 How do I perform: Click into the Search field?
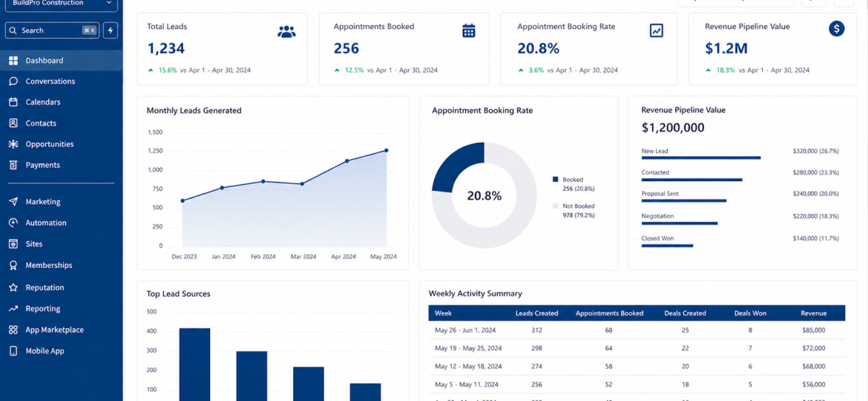point(53,30)
